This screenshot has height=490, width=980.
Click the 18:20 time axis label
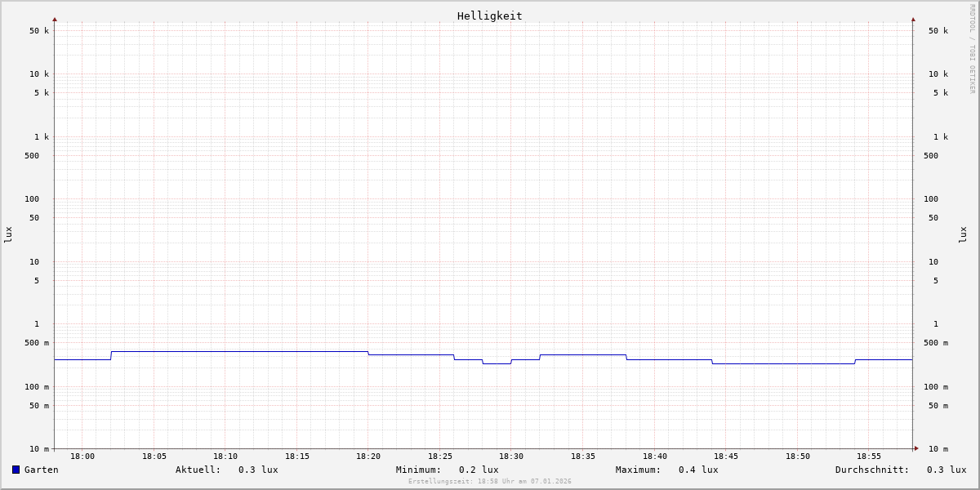coord(368,457)
